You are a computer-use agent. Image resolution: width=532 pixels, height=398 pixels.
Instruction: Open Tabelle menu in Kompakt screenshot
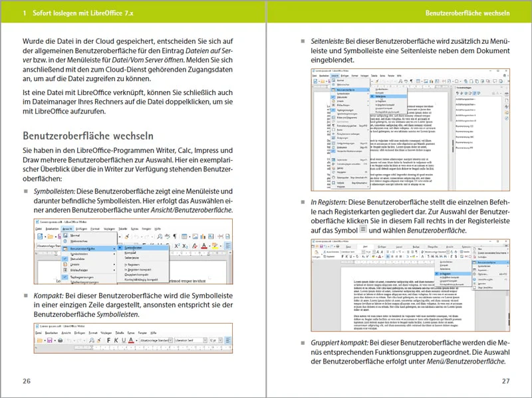coord(120,333)
